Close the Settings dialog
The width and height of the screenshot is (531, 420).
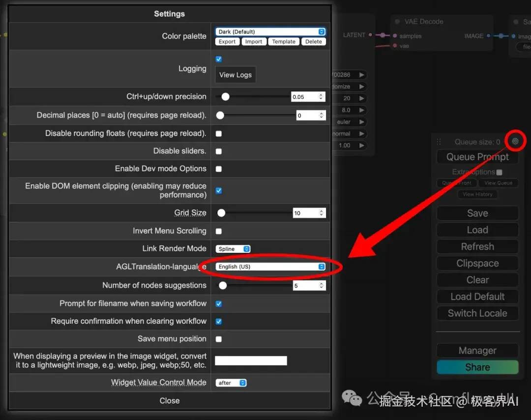coord(169,401)
